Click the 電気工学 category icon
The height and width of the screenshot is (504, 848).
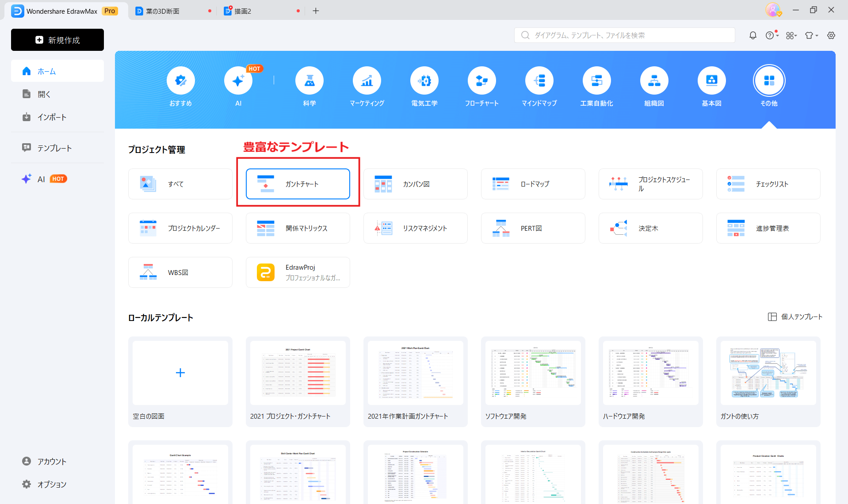[x=424, y=81]
